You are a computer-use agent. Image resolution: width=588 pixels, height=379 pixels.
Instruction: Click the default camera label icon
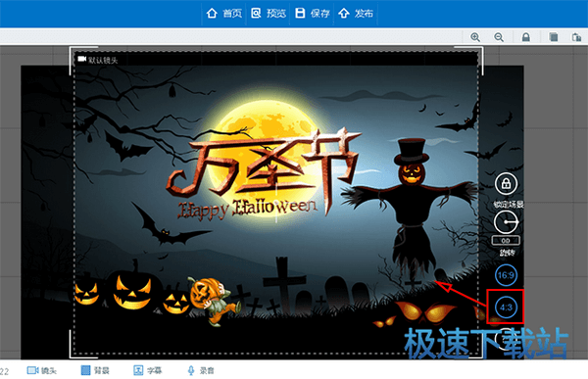click(x=81, y=60)
